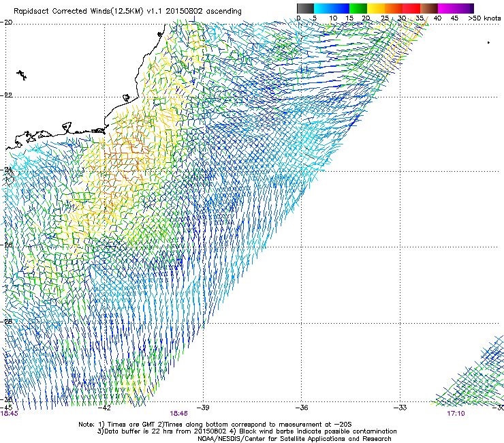Click the -33 longitude axis label
Viewport: 504px width, 443px height.
(x=400, y=408)
